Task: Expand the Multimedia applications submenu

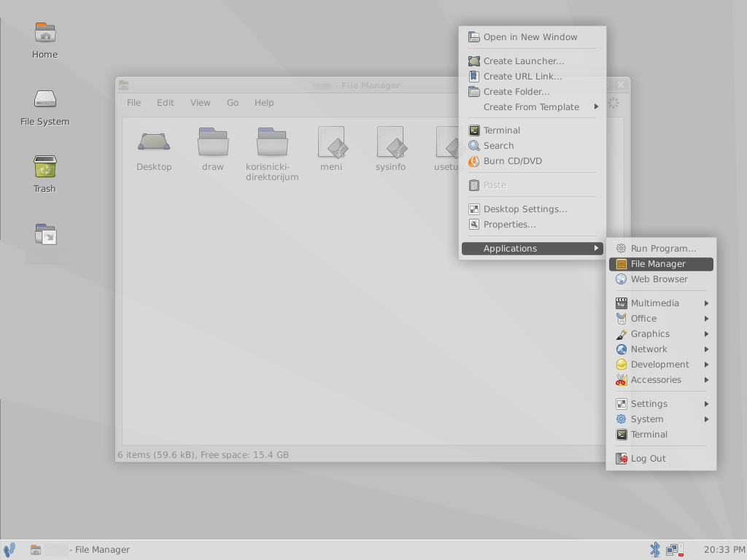Action: point(655,303)
